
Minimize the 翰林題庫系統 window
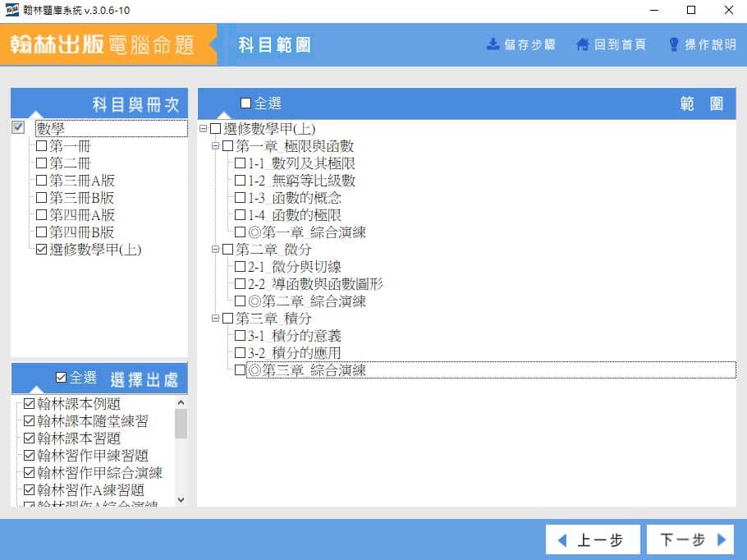(654, 10)
